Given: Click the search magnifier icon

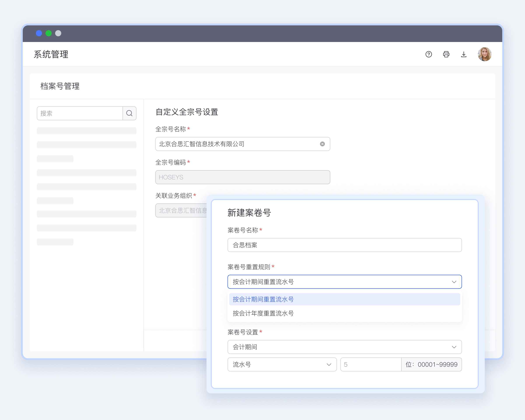Looking at the screenshot, I should [x=129, y=113].
